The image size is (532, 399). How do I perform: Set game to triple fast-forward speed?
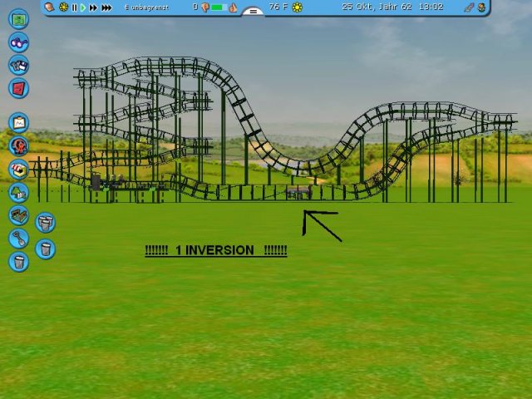coord(106,7)
